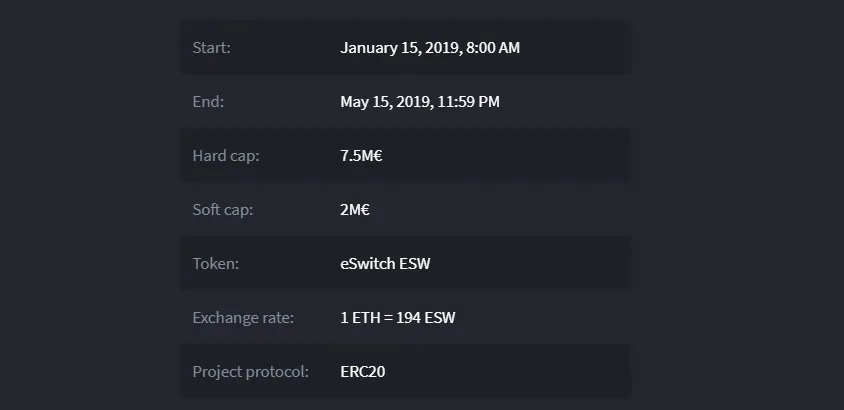Viewport: 844px width, 410px height.
Task: Click the Exchange rate label
Action: 243,317
